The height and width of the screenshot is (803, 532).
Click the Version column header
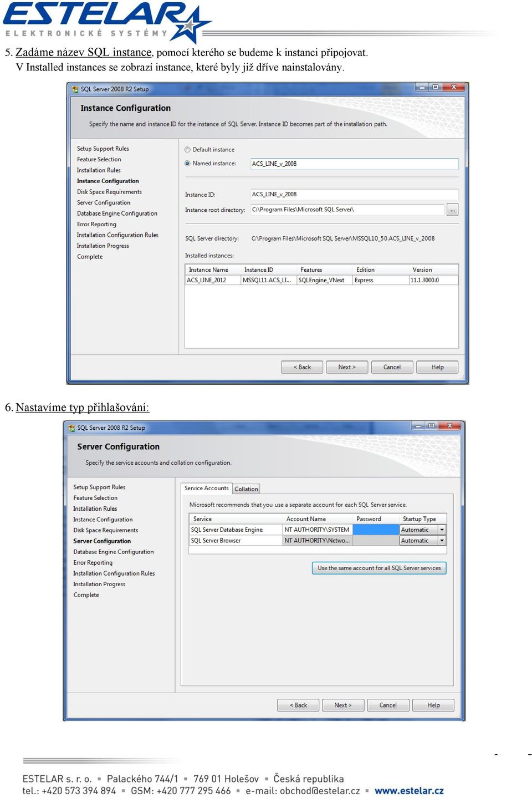click(433, 270)
